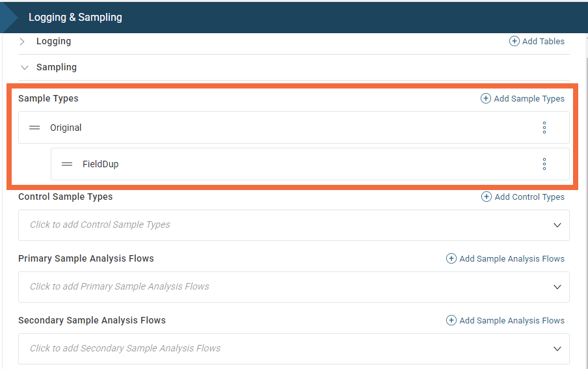Select the FieldDup sample type row
588x369 pixels.
(260, 164)
